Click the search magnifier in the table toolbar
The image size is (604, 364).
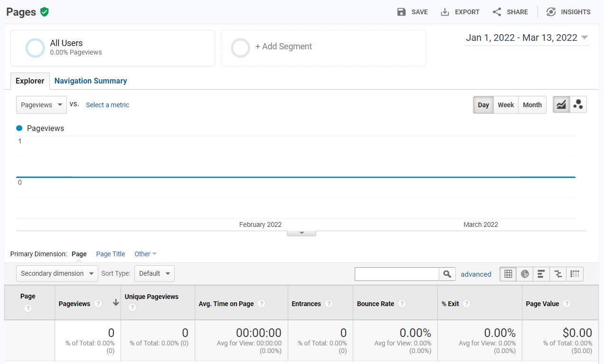446,274
